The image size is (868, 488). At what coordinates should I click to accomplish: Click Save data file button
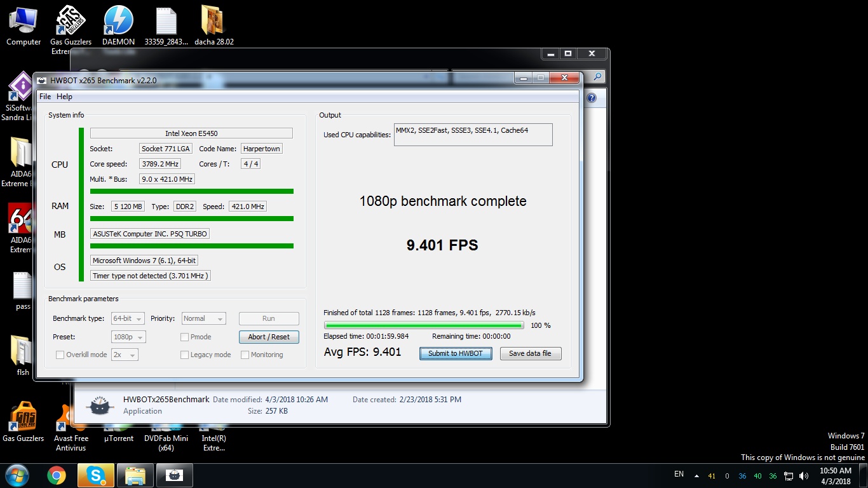531,353
